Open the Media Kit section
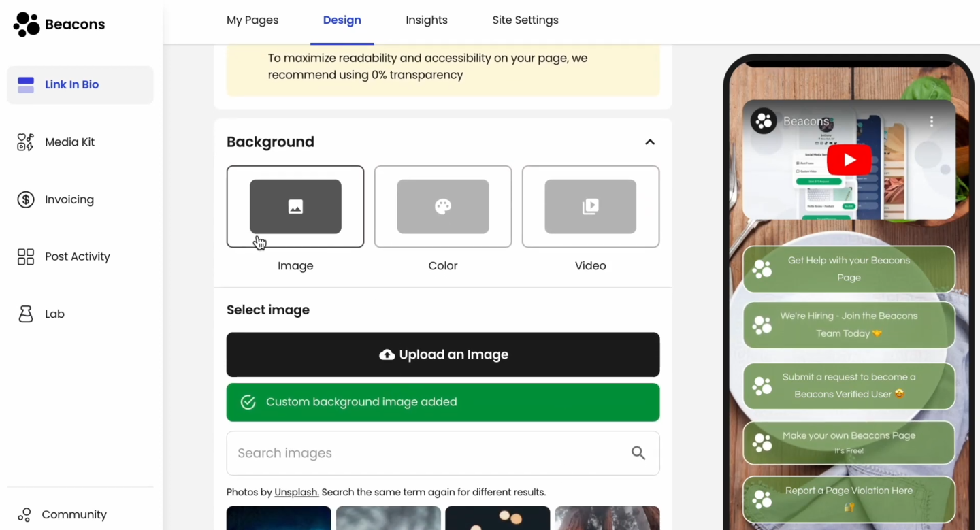The image size is (980, 530). 69,142
